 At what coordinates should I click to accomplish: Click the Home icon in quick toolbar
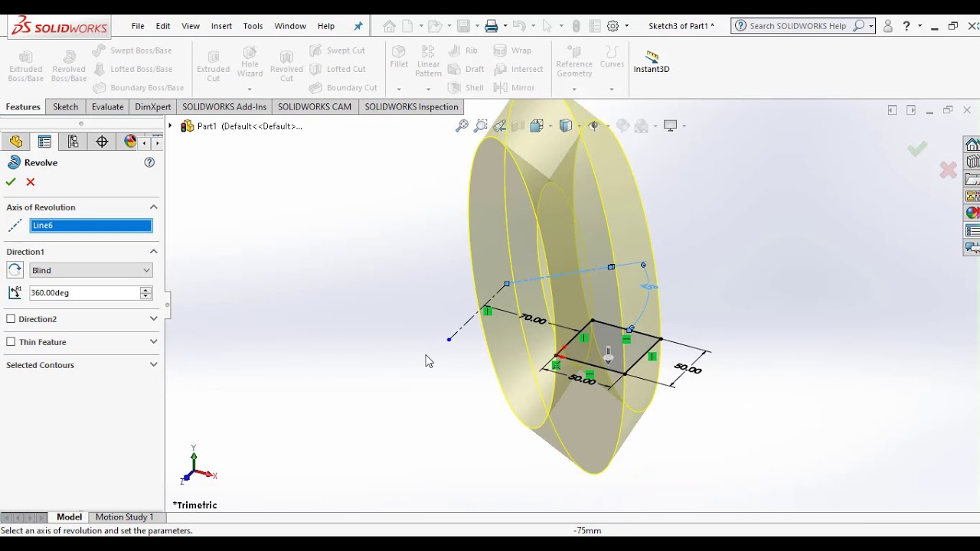pos(389,26)
